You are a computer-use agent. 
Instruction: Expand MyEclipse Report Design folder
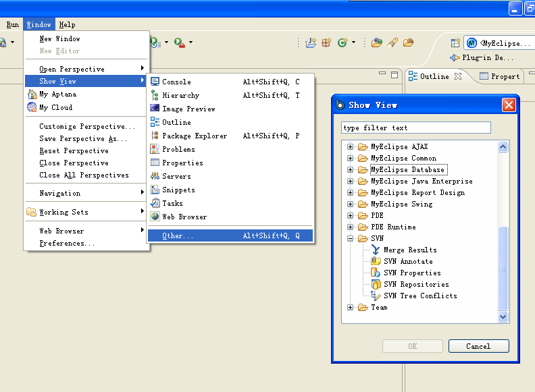click(350, 192)
